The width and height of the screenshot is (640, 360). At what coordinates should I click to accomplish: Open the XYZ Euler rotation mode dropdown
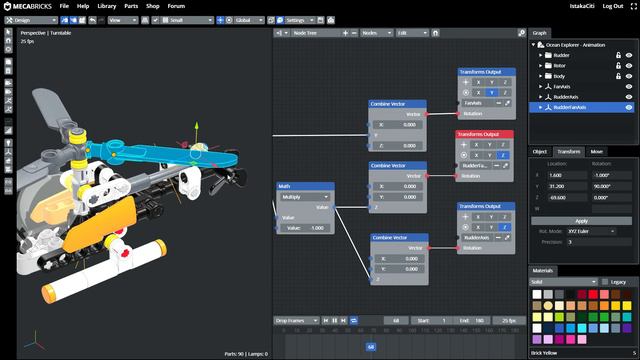[591, 231]
